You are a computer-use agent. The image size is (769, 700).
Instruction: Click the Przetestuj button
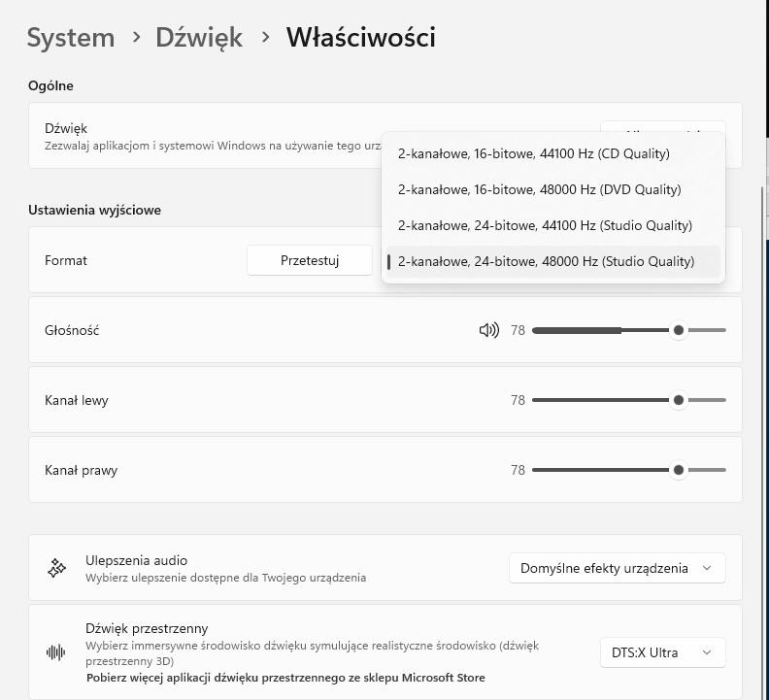pyautogui.click(x=310, y=260)
